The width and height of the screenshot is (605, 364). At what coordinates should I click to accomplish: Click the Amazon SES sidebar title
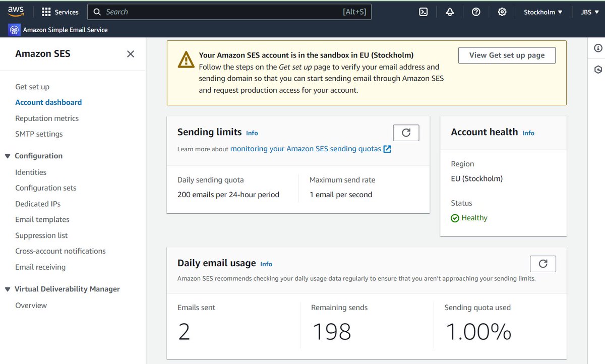43,53
